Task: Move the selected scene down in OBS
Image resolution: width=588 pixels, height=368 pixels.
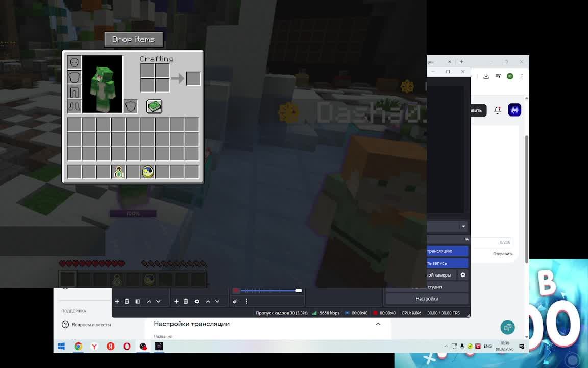Action: 158,301
